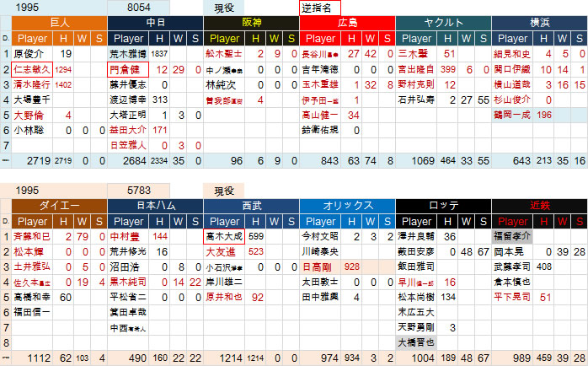Select the 日本ハム team header cell
588x366 pixels.
point(155,206)
